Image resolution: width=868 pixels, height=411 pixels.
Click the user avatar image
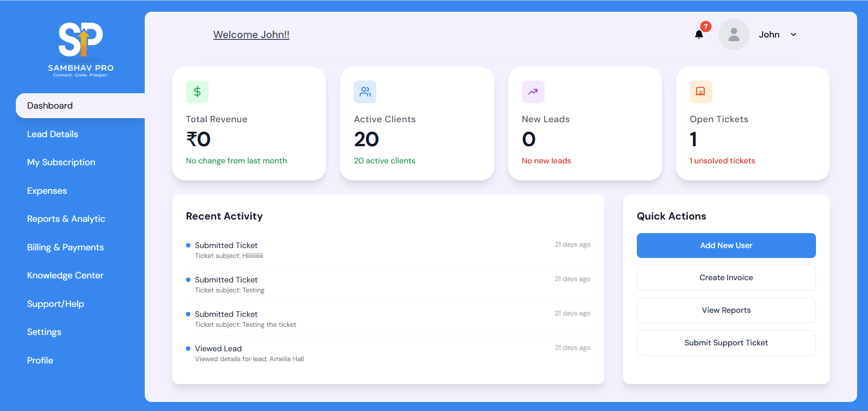[733, 34]
